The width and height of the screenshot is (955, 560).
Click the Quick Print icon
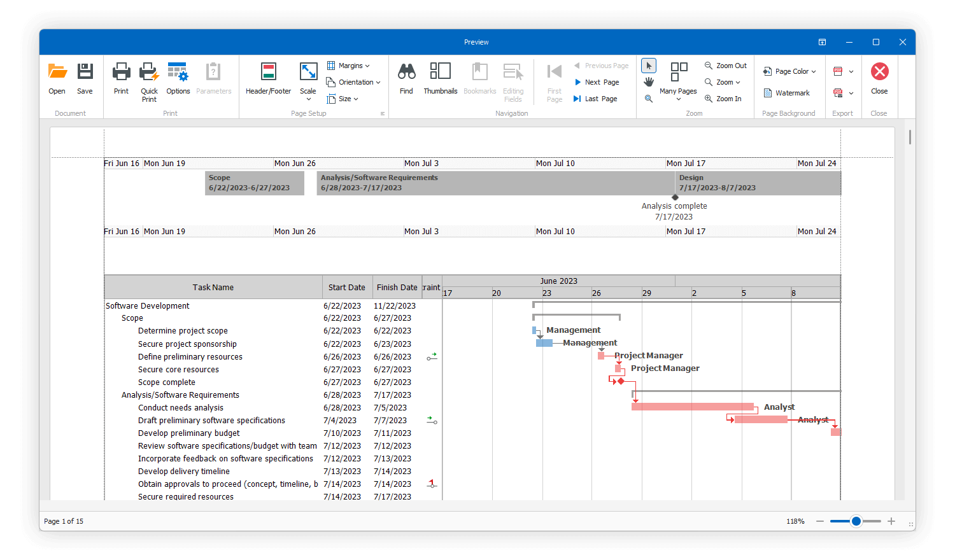point(148,79)
